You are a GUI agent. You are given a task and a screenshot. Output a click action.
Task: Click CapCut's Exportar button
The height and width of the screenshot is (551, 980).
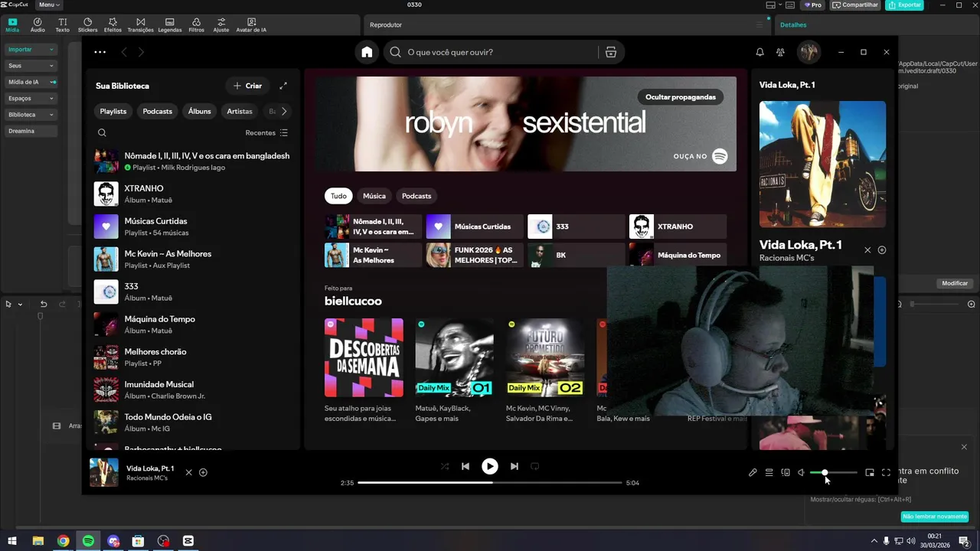(x=904, y=5)
